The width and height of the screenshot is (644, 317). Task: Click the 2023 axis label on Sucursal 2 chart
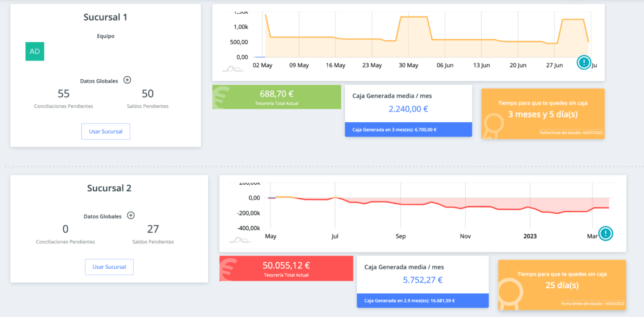click(530, 236)
